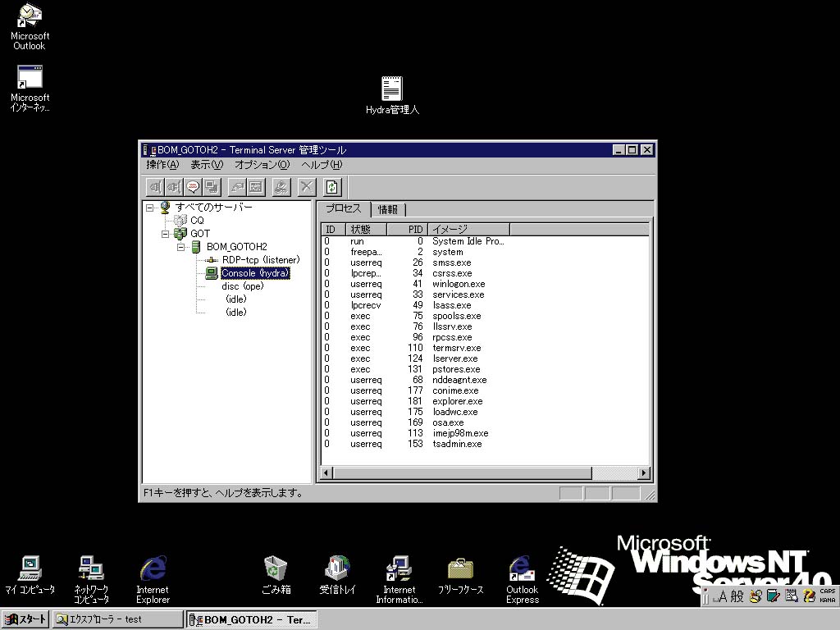This screenshot has height=630, width=840.
Task: Click the Connect toolbar icon
Action: coord(155,187)
